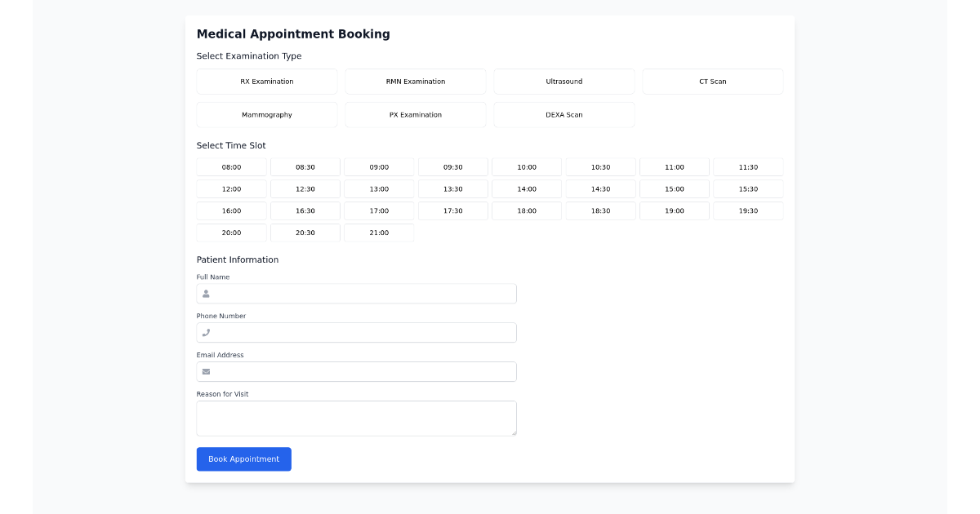The width and height of the screenshot is (980, 514).
Task: Select PX Examination
Action: [415, 114]
